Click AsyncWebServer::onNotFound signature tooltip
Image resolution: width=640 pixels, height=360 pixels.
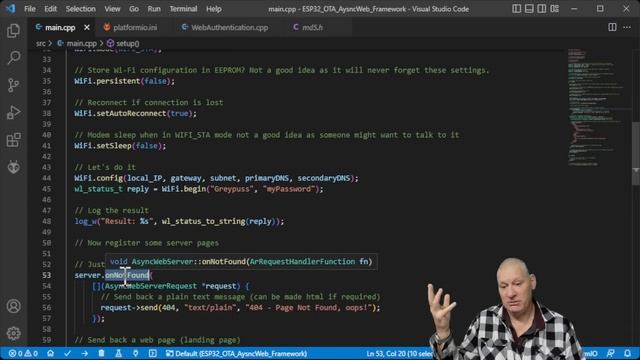click(x=241, y=262)
